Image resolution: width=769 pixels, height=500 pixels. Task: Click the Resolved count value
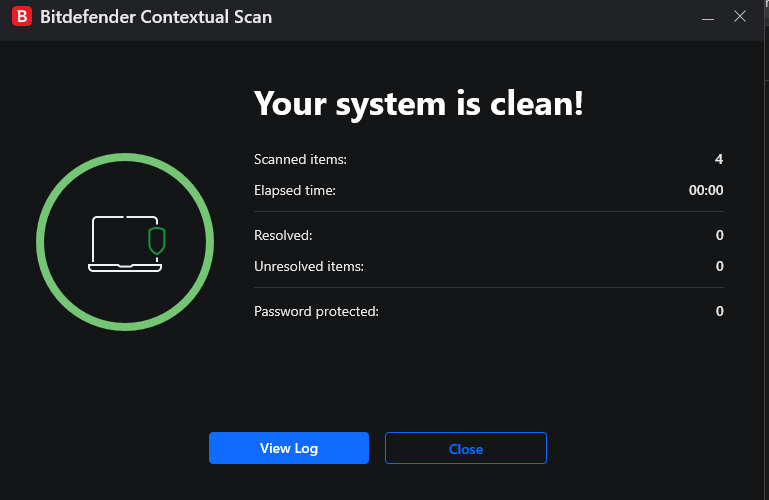(719, 236)
